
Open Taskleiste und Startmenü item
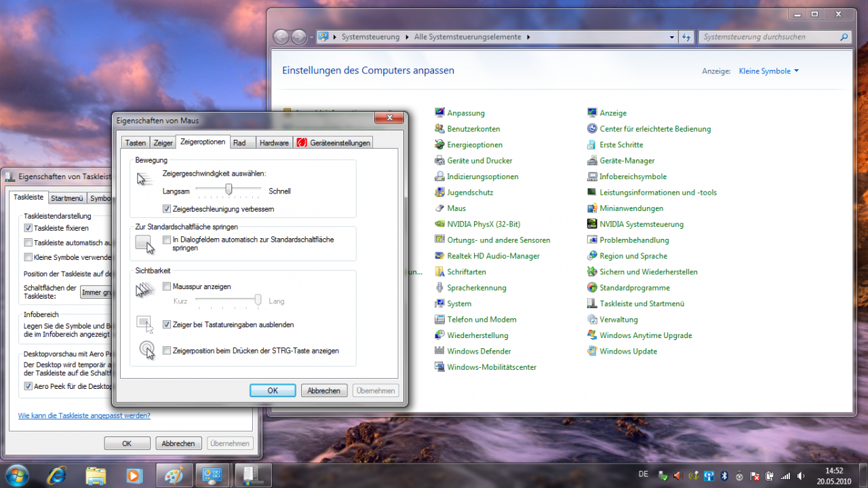(x=636, y=303)
